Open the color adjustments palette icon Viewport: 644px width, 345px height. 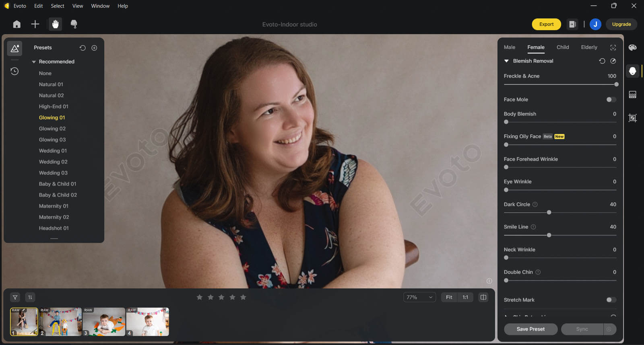point(632,47)
